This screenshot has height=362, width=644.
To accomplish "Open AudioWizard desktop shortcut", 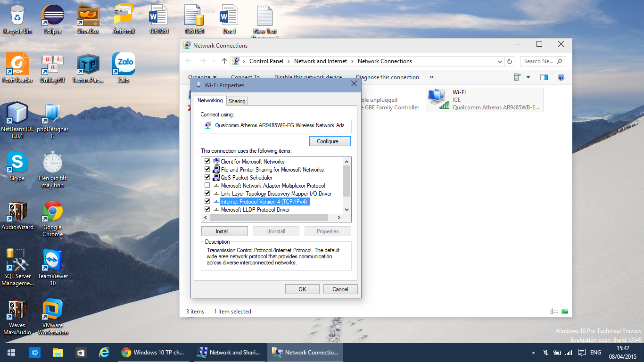I will point(17,215).
